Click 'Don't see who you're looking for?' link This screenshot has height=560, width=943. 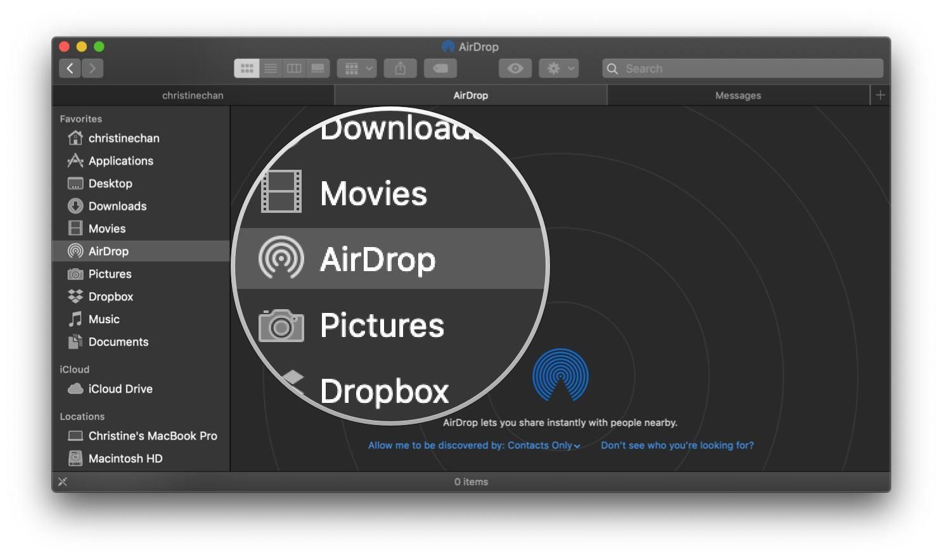pos(677,445)
